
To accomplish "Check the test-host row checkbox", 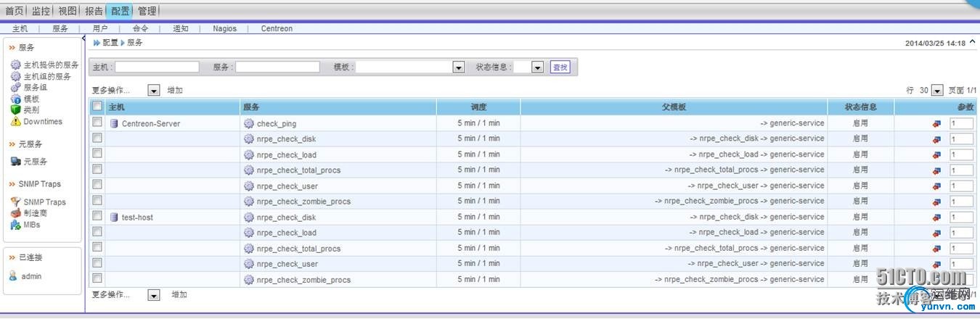I will pos(97,216).
